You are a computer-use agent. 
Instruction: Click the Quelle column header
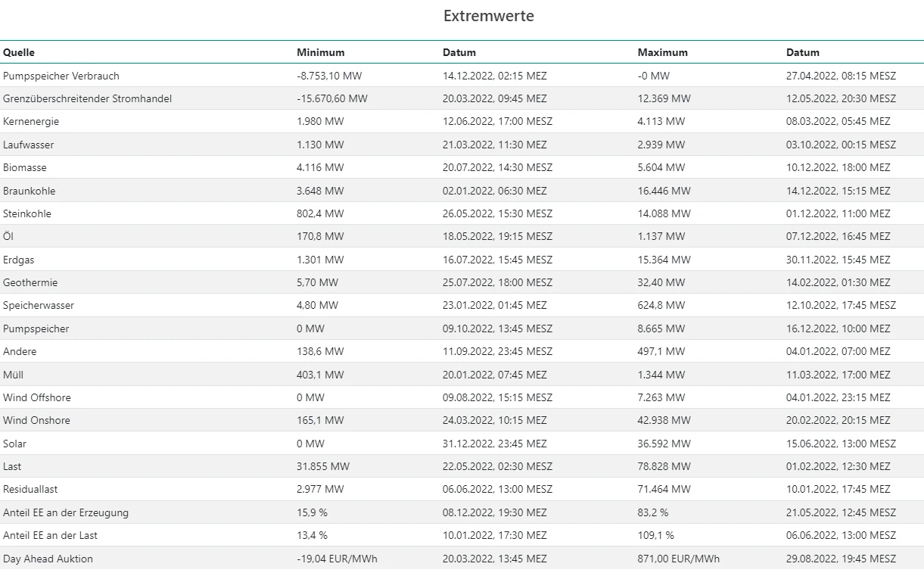point(19,53)
